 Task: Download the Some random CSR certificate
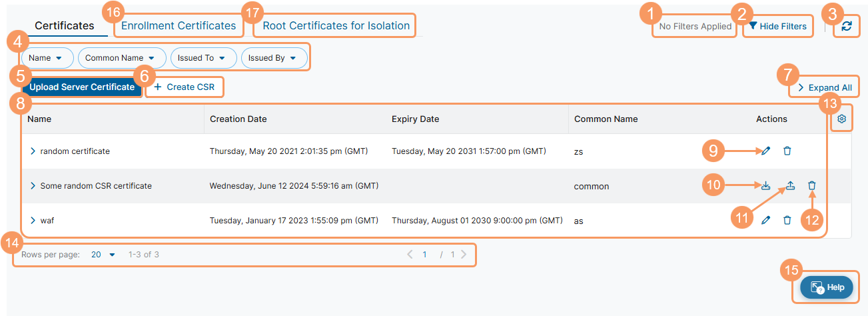(765, 186)
